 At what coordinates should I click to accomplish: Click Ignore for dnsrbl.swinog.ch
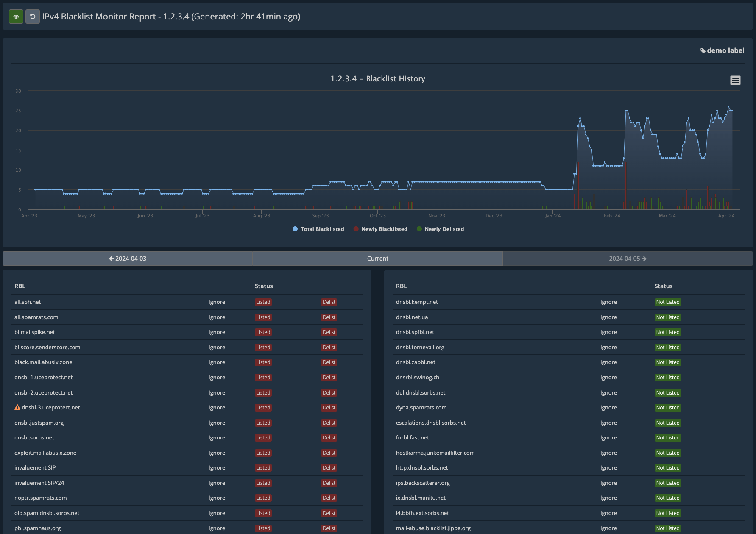pyautogui.click(x=608, y=378)
